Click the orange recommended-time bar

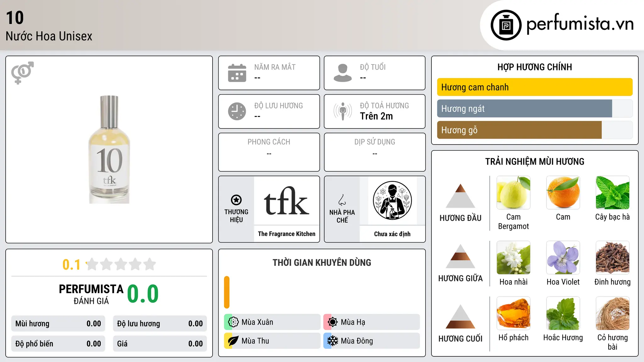tap(227, 292)
